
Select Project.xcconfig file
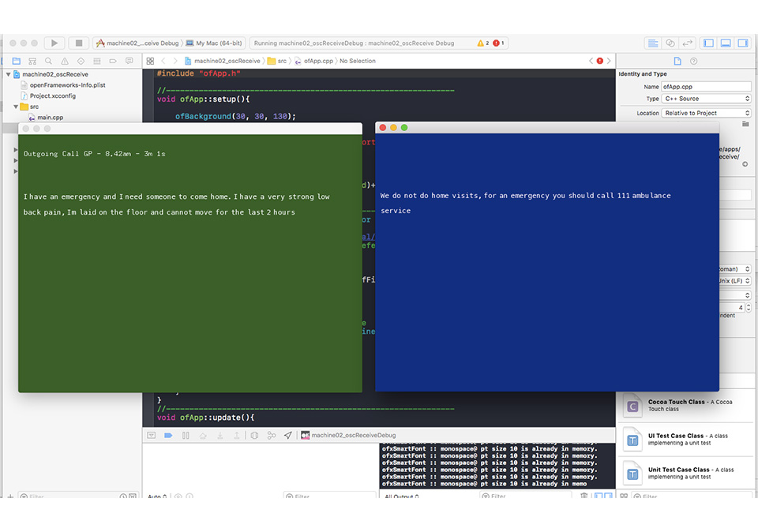pyautogui.click(x=53, y=96)
